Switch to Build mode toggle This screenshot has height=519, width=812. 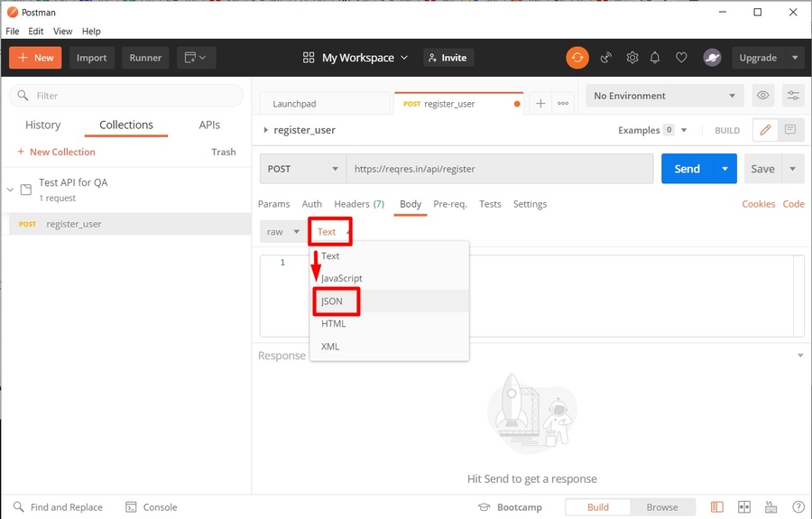(x=597, y=507)
